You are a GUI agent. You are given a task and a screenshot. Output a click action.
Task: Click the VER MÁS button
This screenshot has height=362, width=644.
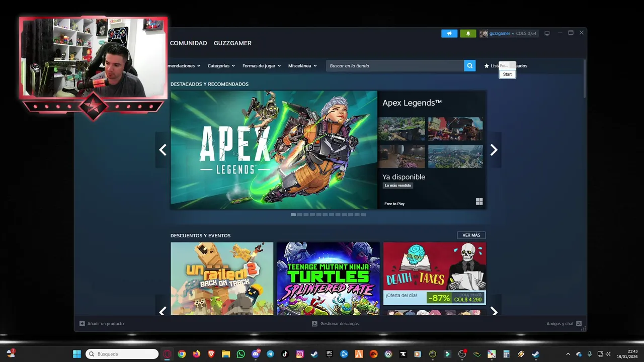pyautogui.click(x=471, y=235)
